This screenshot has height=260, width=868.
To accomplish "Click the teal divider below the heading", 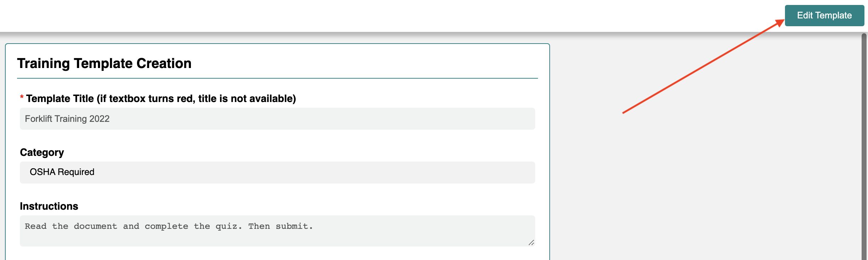I will 277,78.
